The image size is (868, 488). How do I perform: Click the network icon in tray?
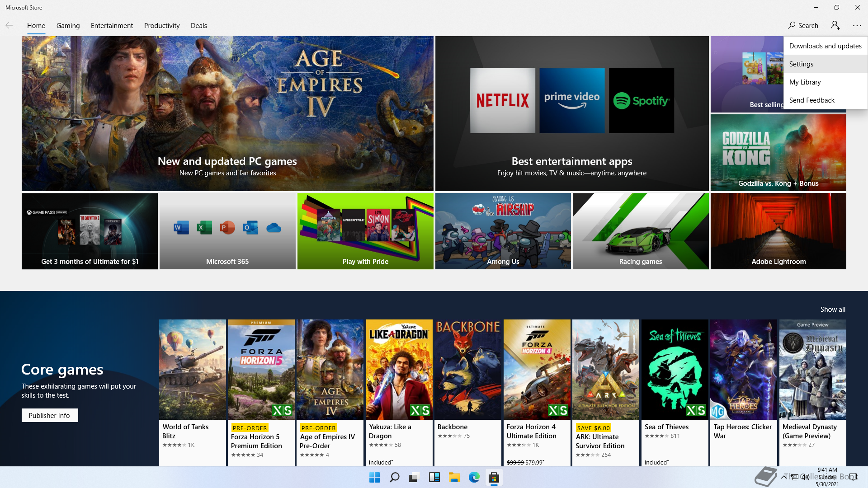point(794,477)
